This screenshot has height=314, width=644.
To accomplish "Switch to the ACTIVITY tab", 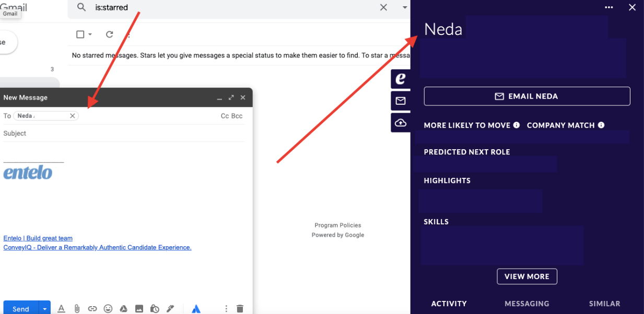I will [449, 304].
